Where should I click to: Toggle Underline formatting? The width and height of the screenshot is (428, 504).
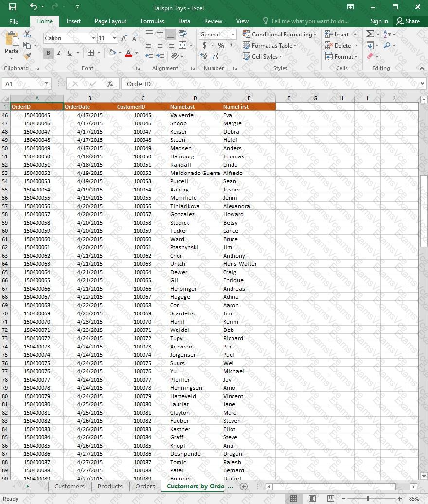(70, 52)
